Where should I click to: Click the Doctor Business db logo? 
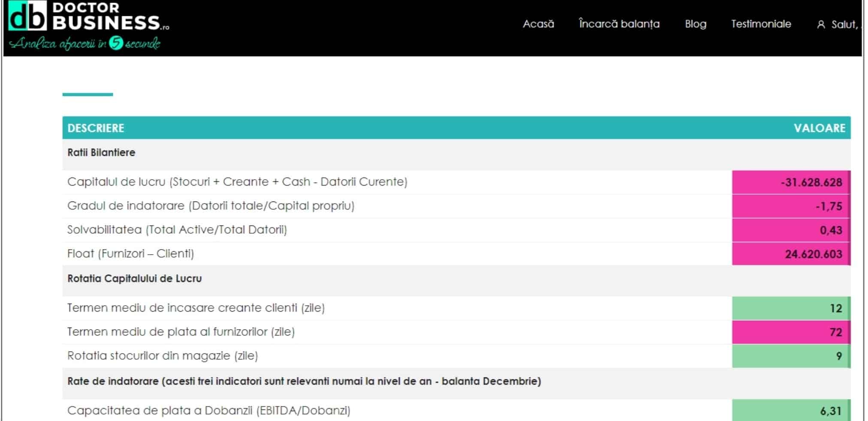point(27,16)
